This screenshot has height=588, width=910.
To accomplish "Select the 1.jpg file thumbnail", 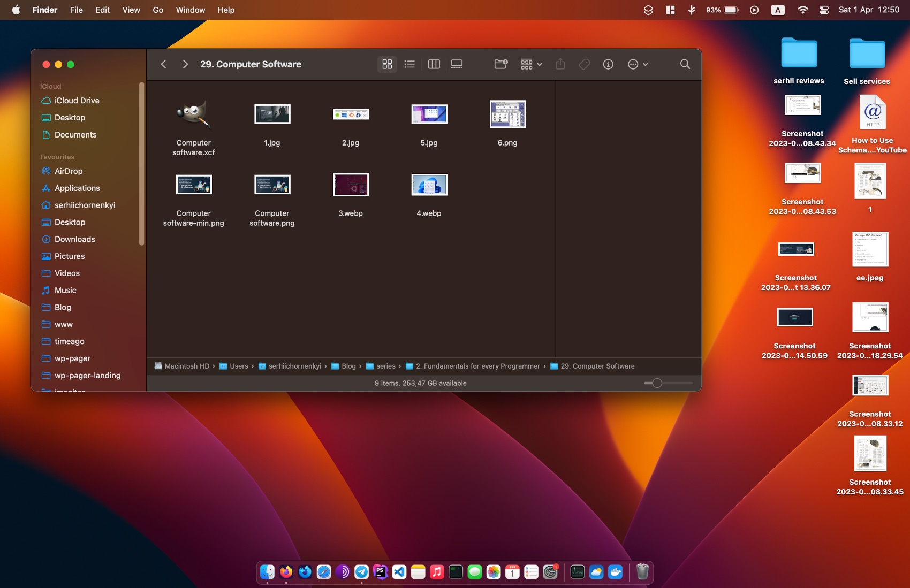I will [x=272, y=114].
